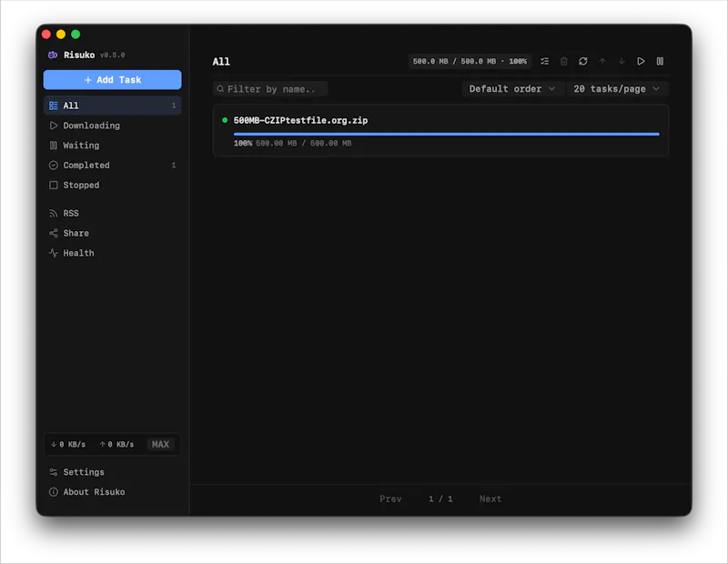Image resolution: width=728 pixels, height=564 pixels.
Task: Focus the Filter by name field
Action: tap(270, 88)
